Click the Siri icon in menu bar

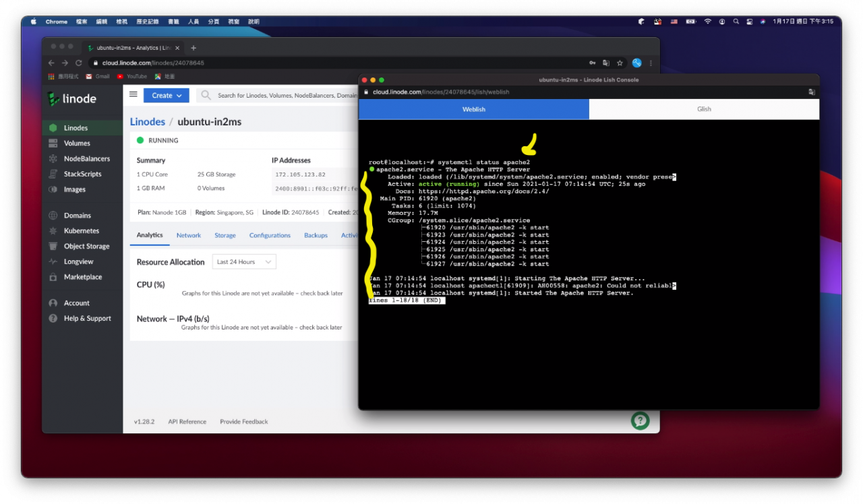tap(763, 22)
